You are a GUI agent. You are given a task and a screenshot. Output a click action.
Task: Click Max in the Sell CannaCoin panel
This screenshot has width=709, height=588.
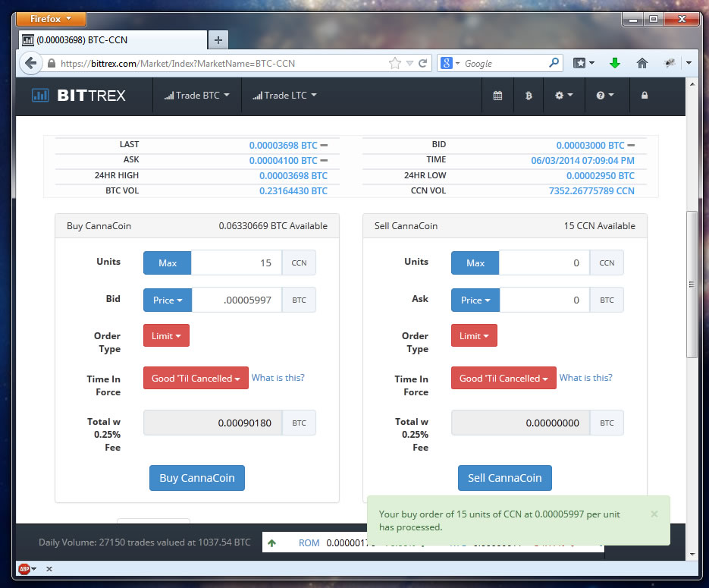coord(475,263)
